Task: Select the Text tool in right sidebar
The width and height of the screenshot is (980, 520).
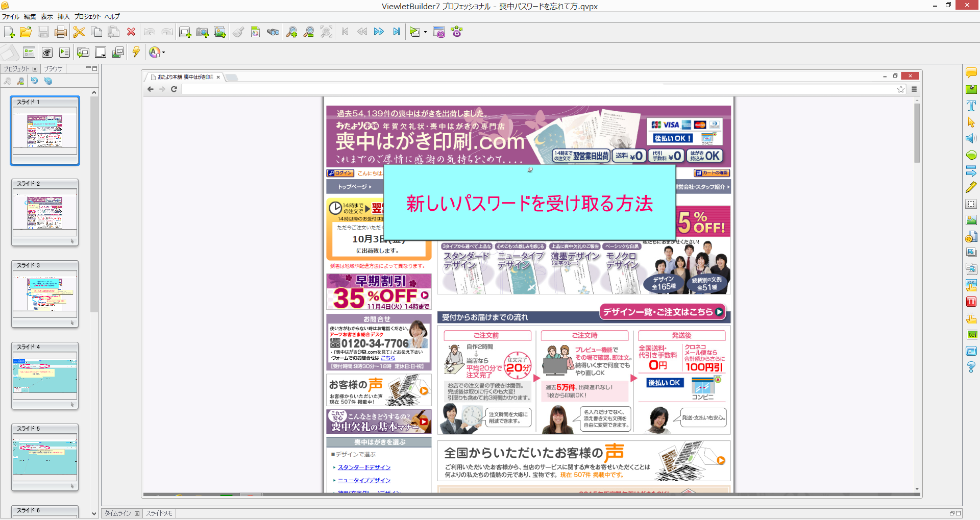Action: coord(971,106)
